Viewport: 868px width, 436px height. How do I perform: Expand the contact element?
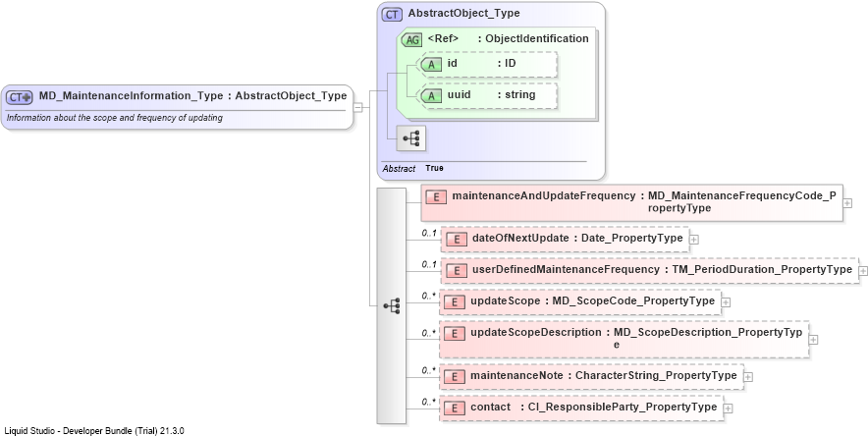click(x=728, y=409)
